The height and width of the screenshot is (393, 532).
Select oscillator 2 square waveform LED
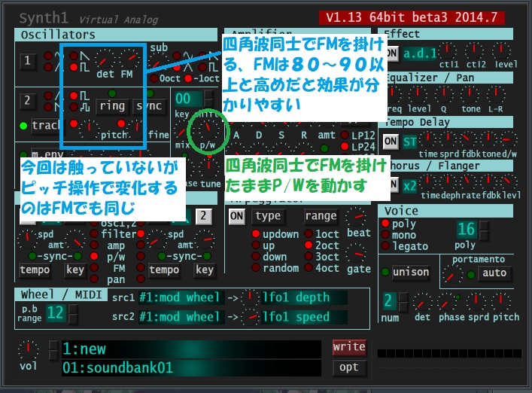(x=74, y=96)
